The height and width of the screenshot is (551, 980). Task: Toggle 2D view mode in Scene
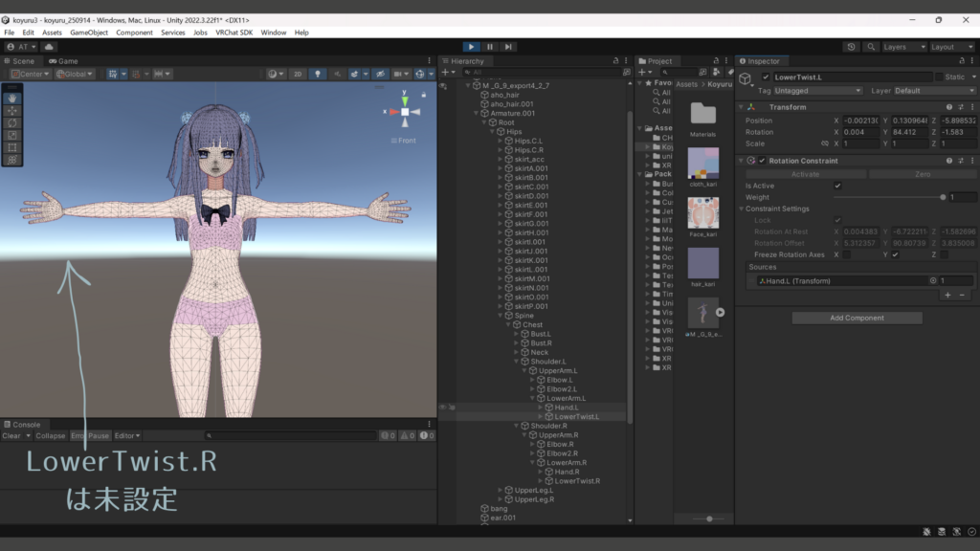click(298, 74)
